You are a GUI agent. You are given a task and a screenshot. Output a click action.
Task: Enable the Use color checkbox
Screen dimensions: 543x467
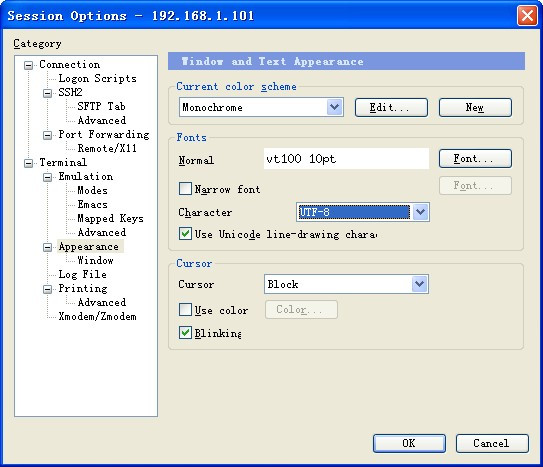pos(185,309)
